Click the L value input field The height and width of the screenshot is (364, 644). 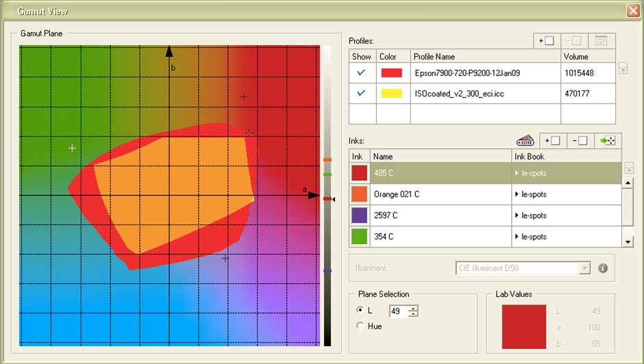click(x=397, y=311)
